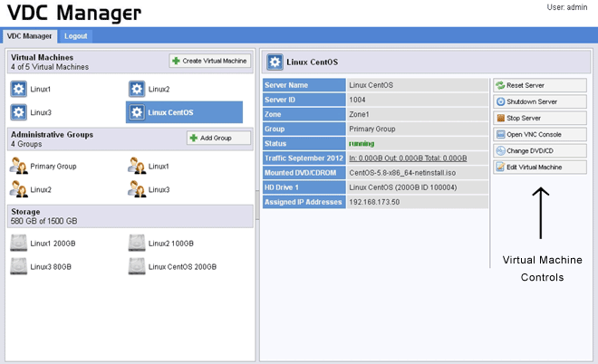Image resolution: width=598 pixels, height=364 pixels.
Task: Click the Linux2 virtual machine gear icon
Action: [x=137, y=89]
